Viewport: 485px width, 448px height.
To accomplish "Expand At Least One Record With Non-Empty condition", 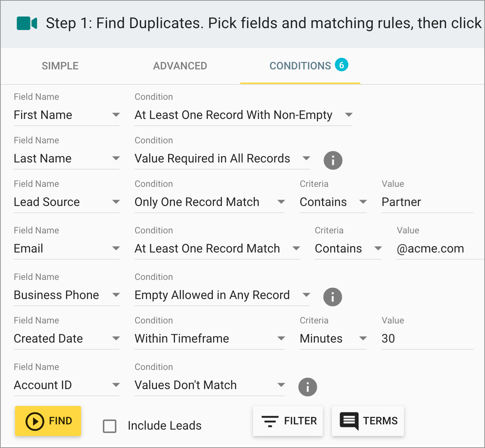I will pos(243,115).
